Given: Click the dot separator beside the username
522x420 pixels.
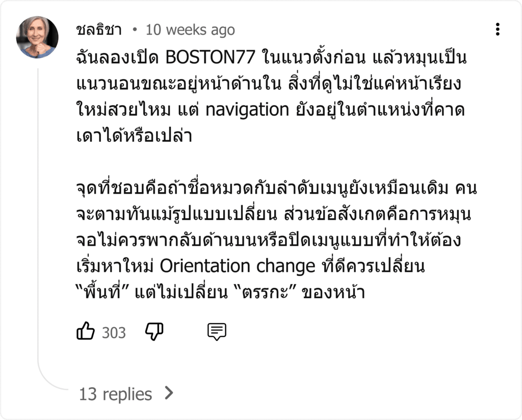Looking at the screenshot, I should point(135,30).
